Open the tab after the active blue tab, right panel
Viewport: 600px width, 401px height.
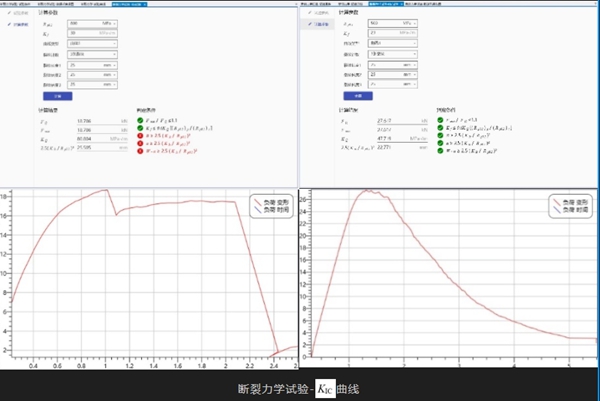(x=423, y=4)
